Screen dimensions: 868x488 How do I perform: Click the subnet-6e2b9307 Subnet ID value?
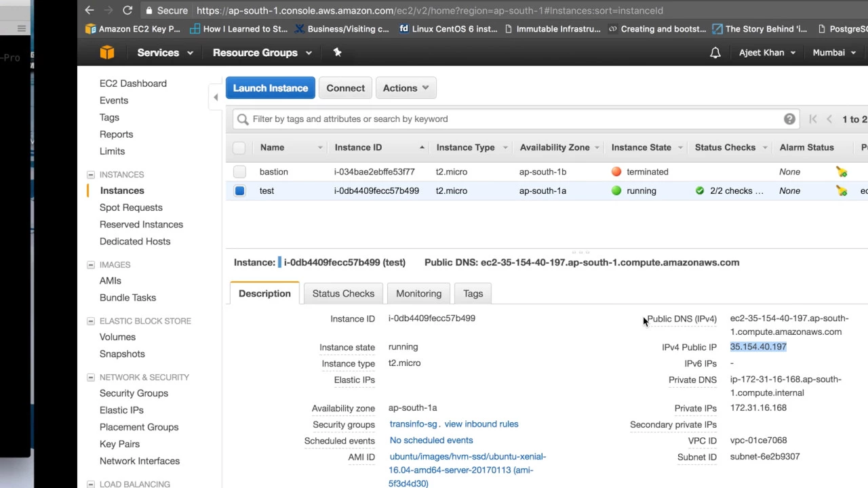click(765, 457)
